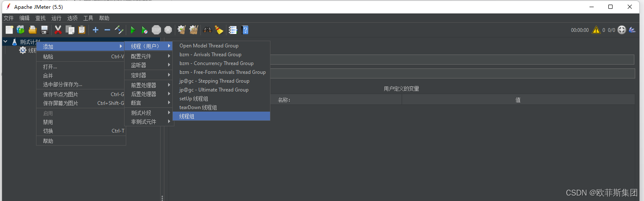This screenshot has width=644, height=201.
Task: Select bzm - Arrivals Thread Group
Action: [x=221, y=55]
